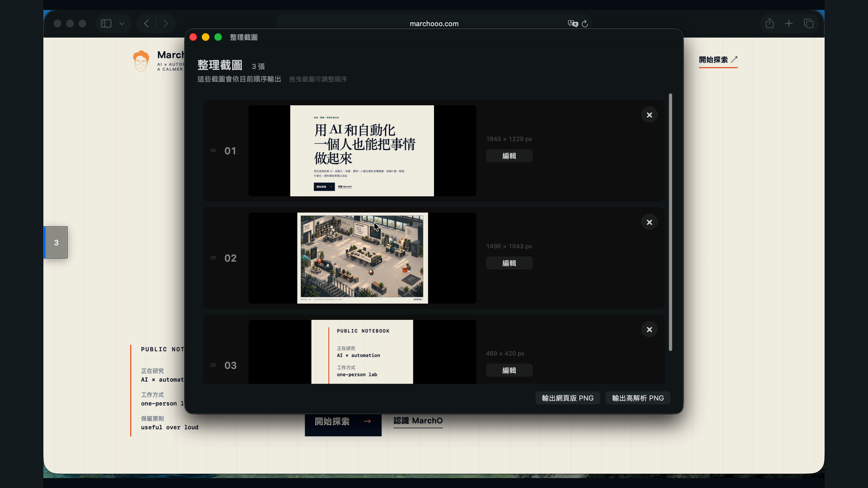This screenshot has width=868, height=488.
Task: Open the 認識 MarchO link
Action: point(418,421)
